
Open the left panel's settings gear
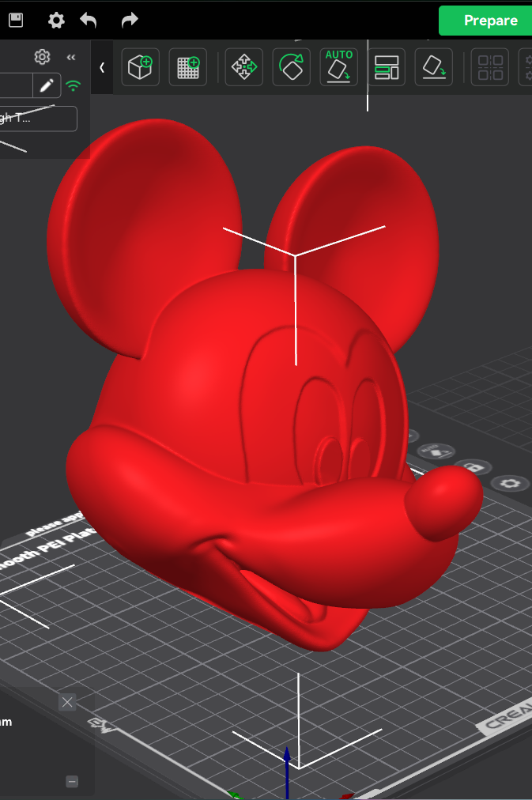[x=43, y=57]
